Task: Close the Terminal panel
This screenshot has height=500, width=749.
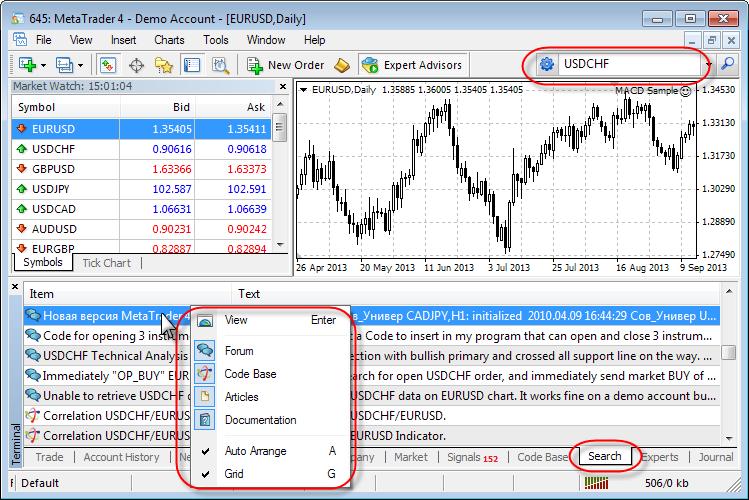Action: click(15, 287)
